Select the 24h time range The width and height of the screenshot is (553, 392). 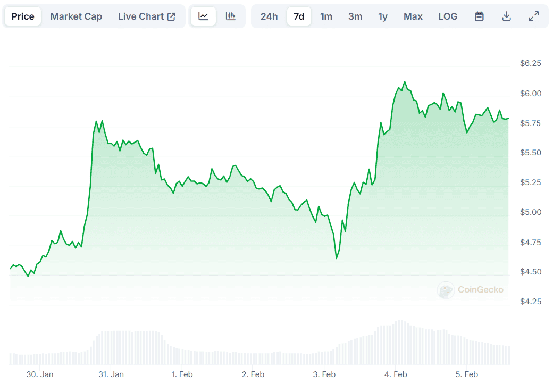(x=269, y=16)
